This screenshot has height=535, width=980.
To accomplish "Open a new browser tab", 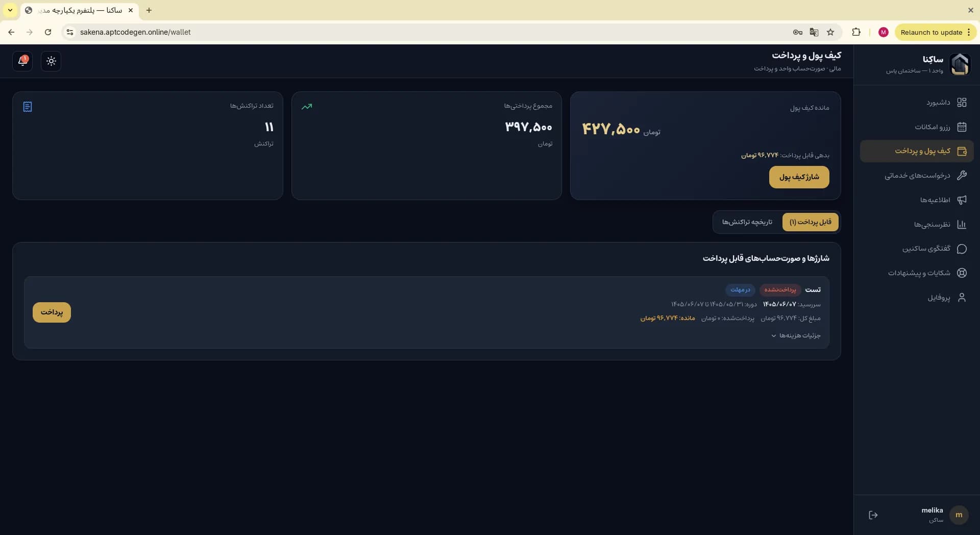I will point(149,10).
